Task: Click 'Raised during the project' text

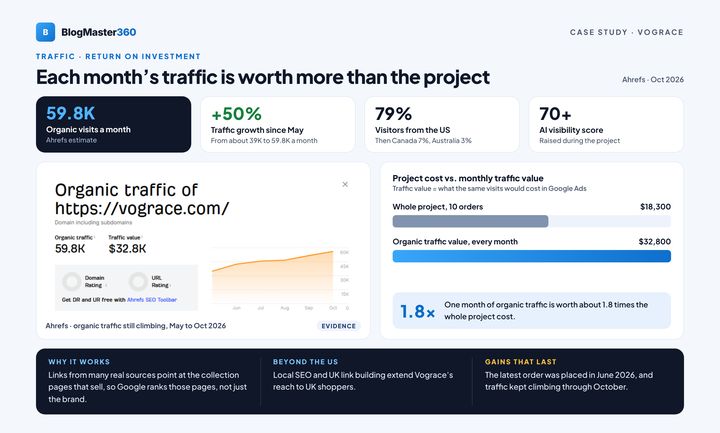Action: click(x=579, y=141)
